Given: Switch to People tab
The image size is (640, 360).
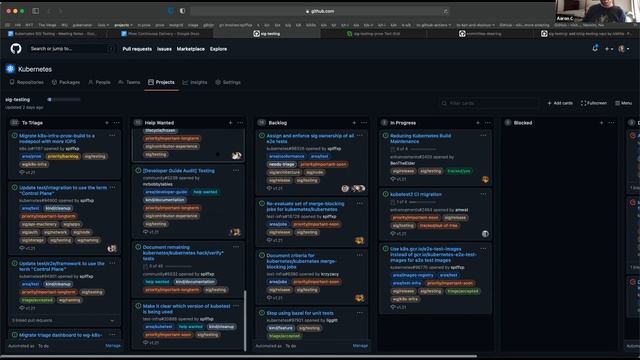Looking at the screenshot, I should pos(99,82).
